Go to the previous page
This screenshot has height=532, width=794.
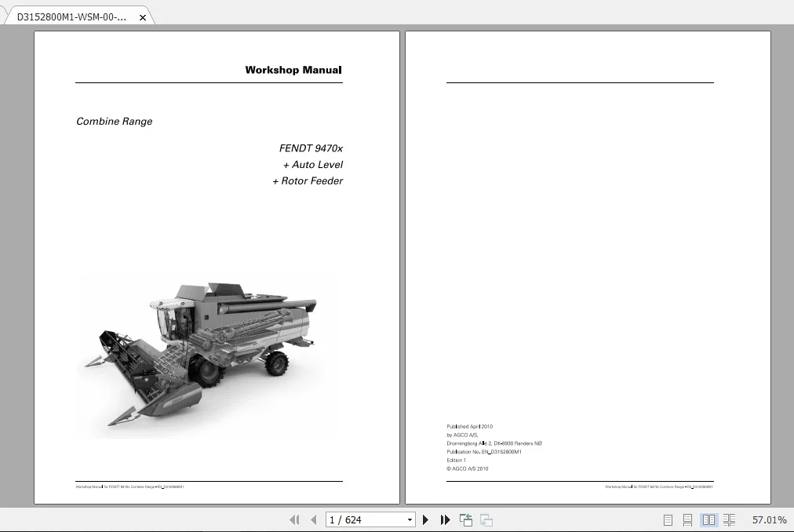(x=314, y=520)
